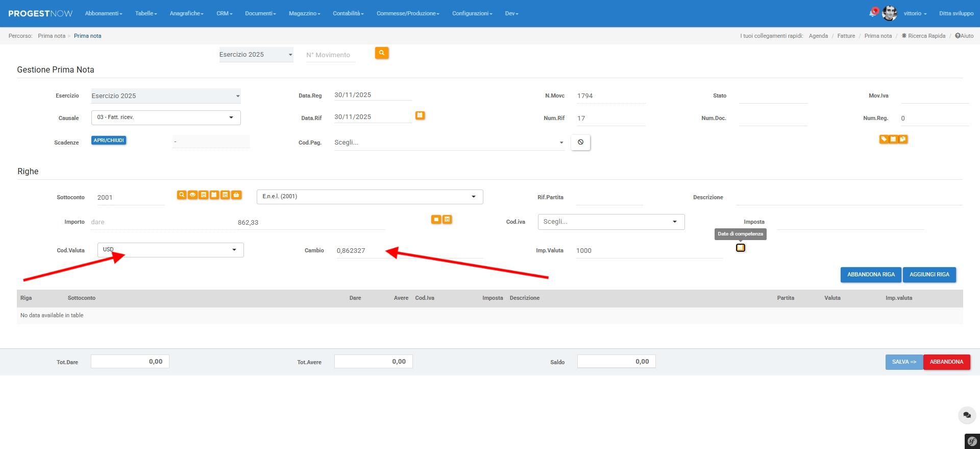Click the shopping basket icon near Sottoconto
980x449 pixels.
(236, 195)
